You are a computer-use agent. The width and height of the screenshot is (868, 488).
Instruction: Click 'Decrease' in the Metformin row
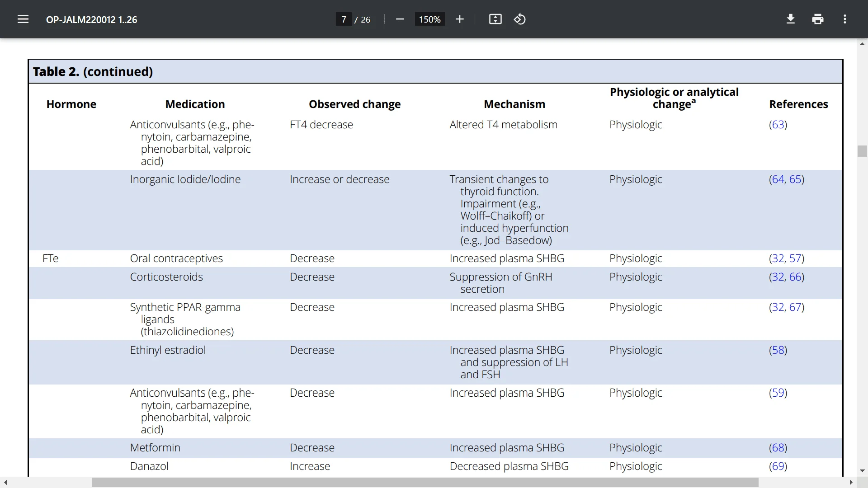coord(312,448)
